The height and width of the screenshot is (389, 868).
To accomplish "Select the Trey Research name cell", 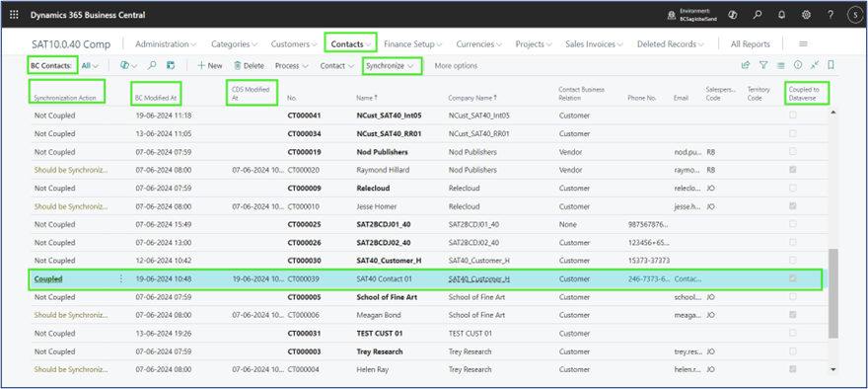I will click(x=380, y=351).
